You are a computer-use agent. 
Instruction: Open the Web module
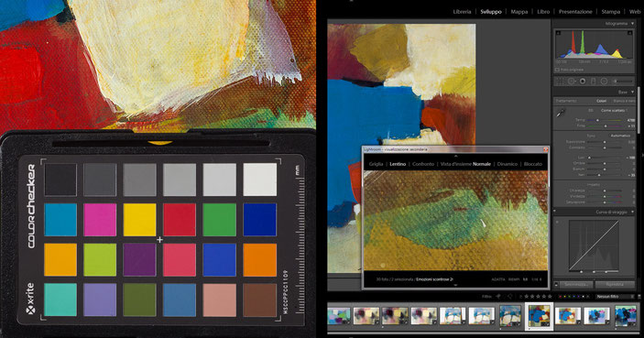pos(635,12)
